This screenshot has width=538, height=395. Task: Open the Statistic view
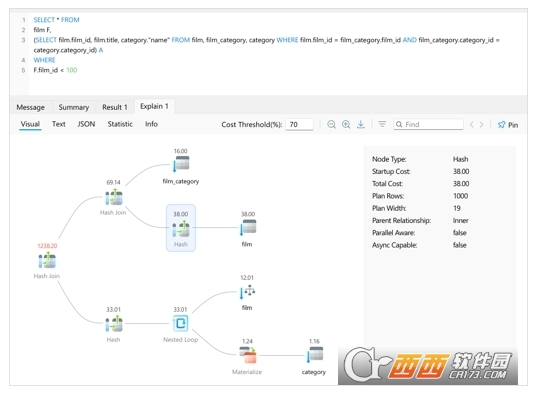120,124
